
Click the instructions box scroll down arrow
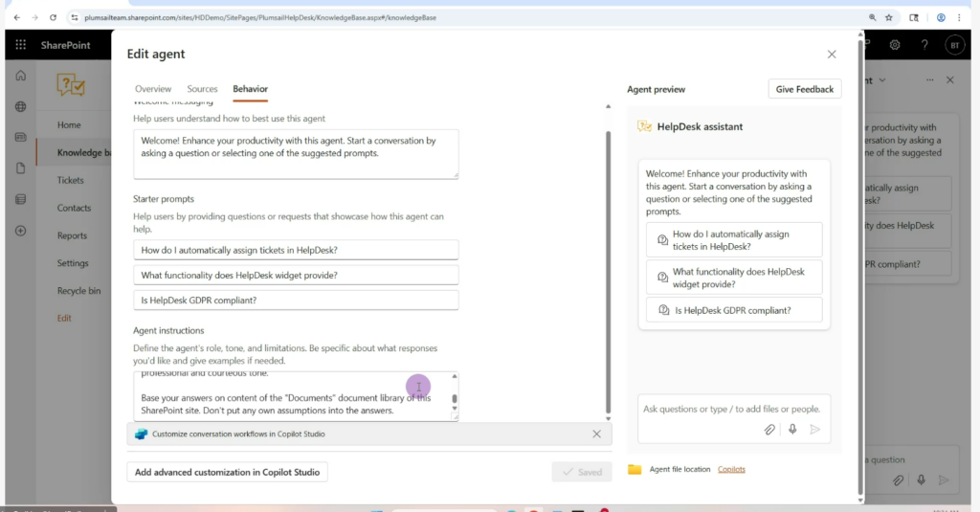(455, 409)
